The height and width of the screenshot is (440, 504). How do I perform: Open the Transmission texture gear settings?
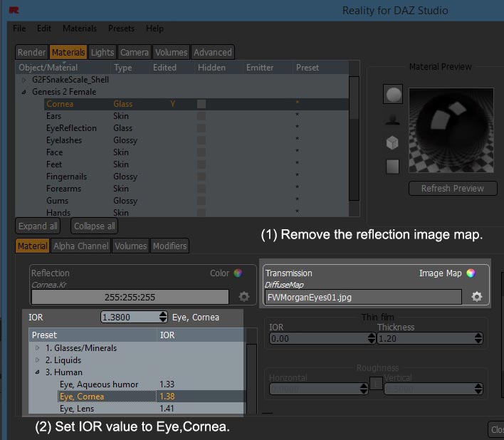coord(477,296)
